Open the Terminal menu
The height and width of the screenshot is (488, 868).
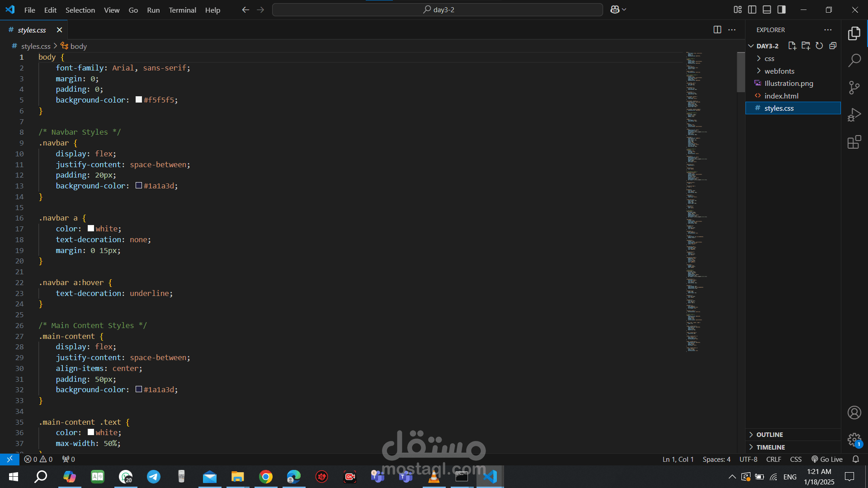pyautogui.click(x=182, y=10)
